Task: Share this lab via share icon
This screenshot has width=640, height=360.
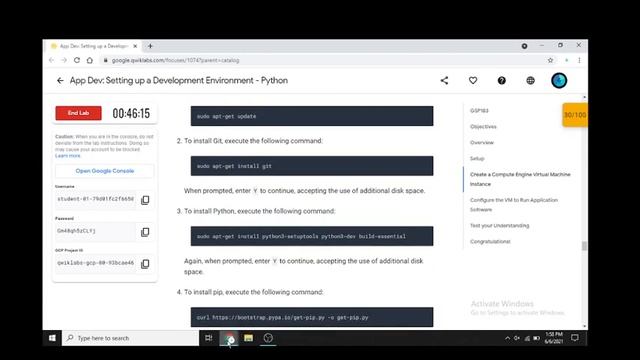Action: (444, 80)
